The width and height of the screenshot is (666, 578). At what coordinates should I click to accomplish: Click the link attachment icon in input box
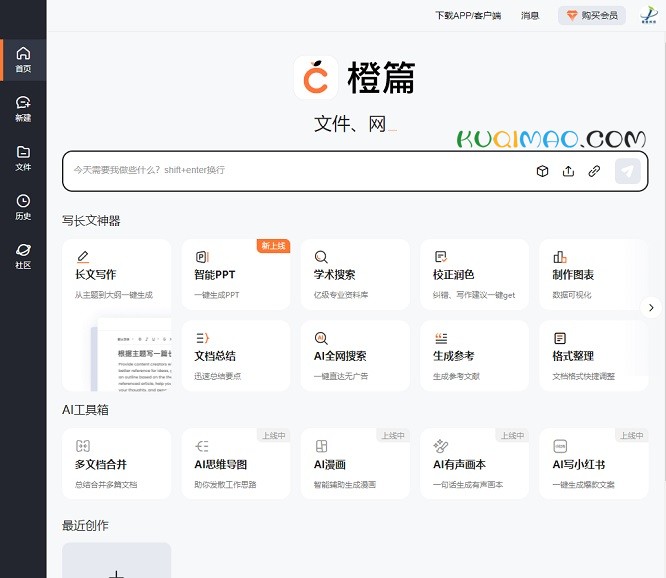click(594, 171)
